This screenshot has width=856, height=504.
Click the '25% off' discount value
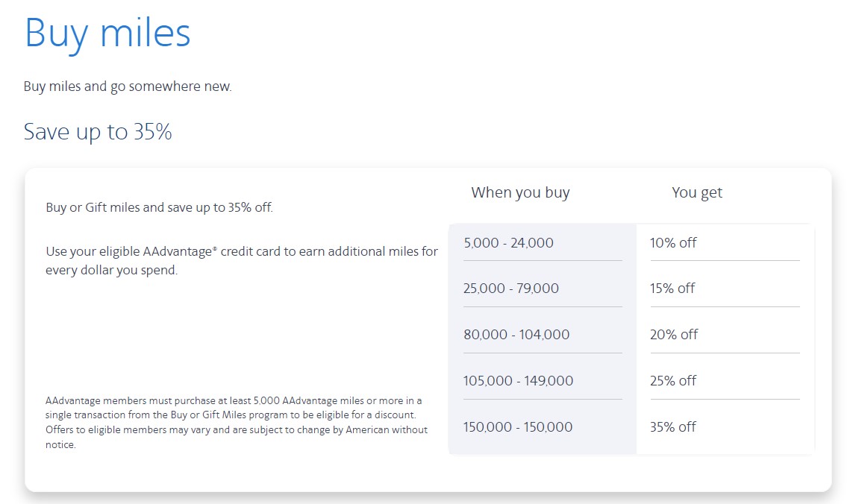click(x=674, y=380)
